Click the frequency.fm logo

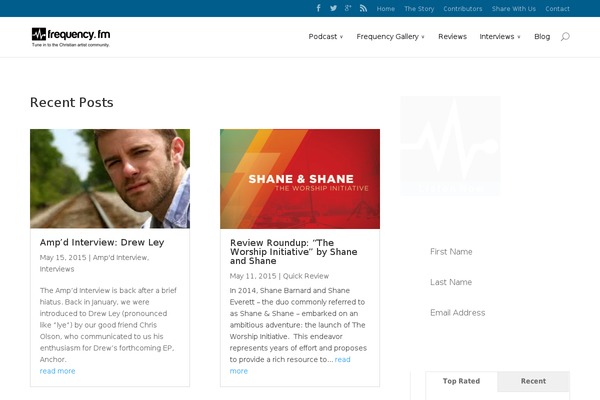coord(71,37)
